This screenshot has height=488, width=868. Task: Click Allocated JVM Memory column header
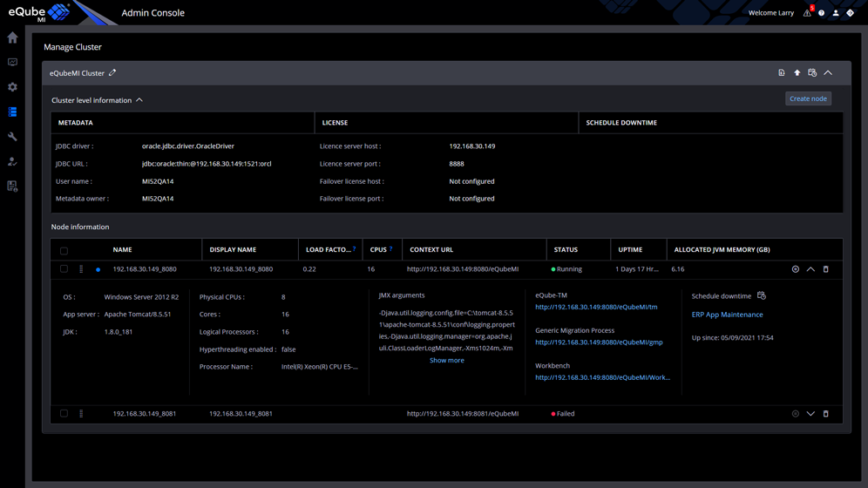point(722,249)
